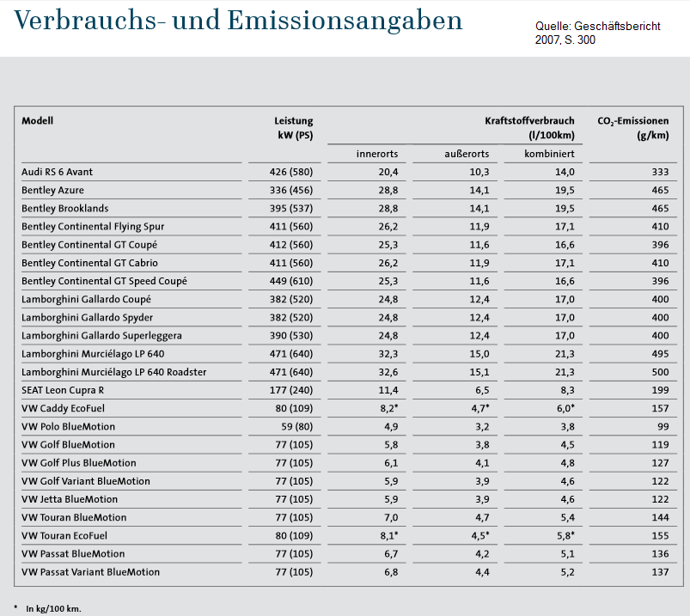The height and width of the screenshot is (616, 690).
Task: Click 'Bentley Continental GT Coupé' model name
Action: pos(89,245)
